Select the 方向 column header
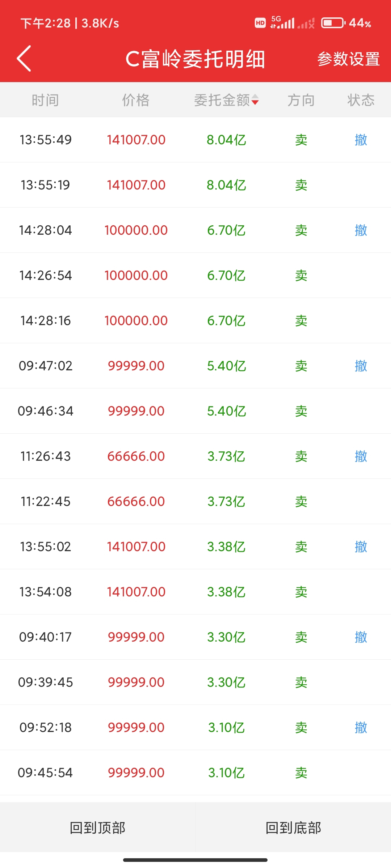This screenshot has width=391, height=868. point(301,100)
